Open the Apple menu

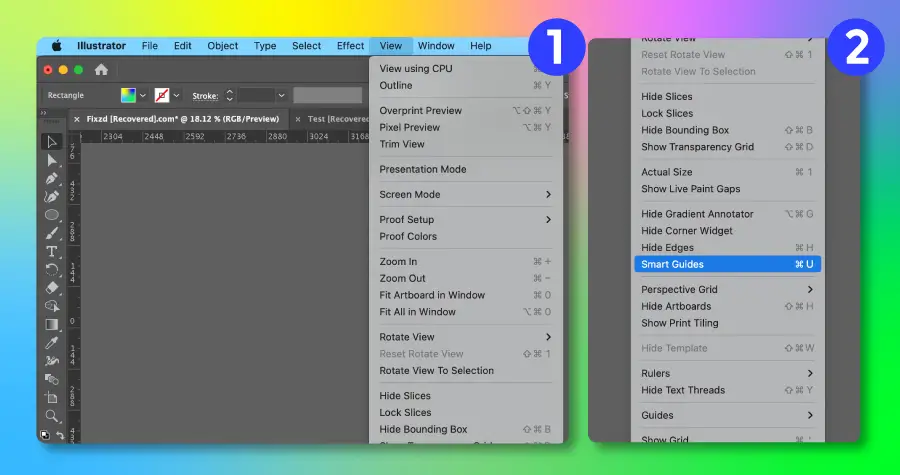pos(56,46)
